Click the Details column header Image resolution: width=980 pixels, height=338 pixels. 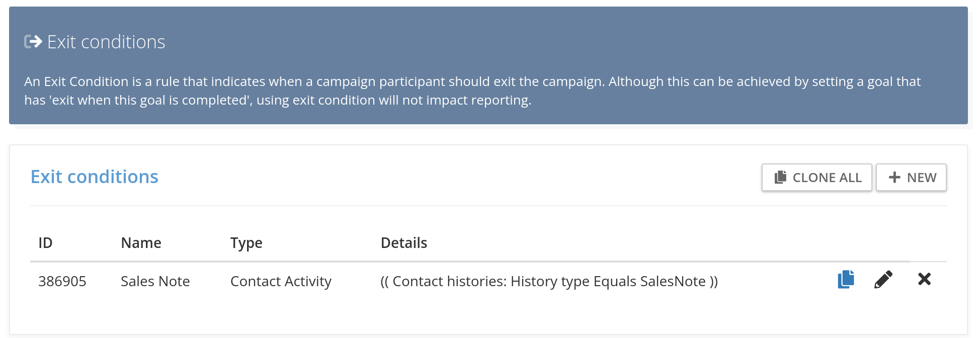click(403, 243)
